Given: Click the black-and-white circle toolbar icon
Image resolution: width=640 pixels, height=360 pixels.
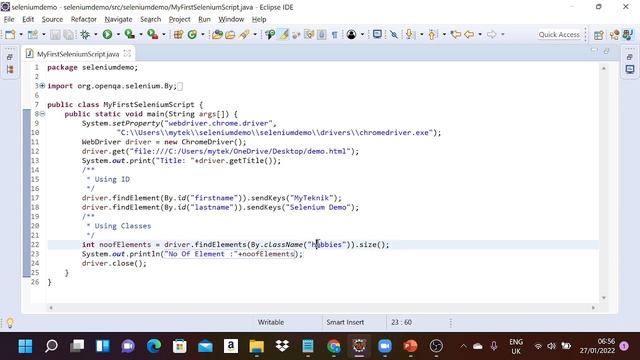Looking at the screenshot, I should coord(351,35).
